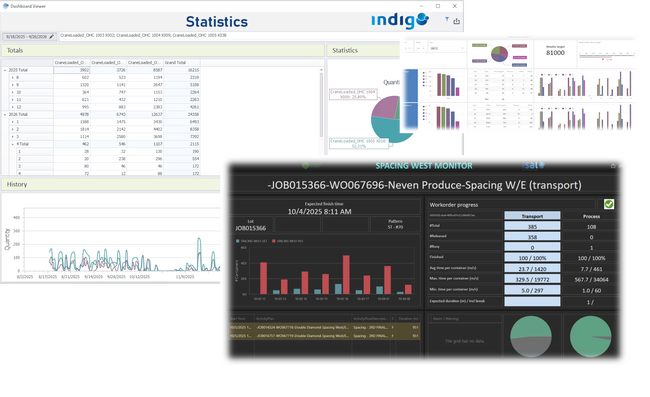
Task: Click Process #Total value 108
Action: [591, 226]
